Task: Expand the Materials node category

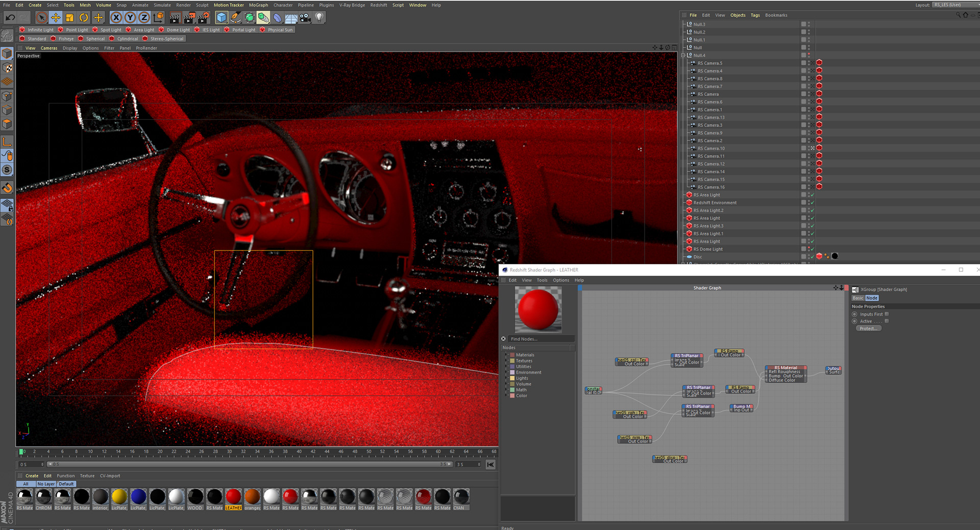Action: 506,355
